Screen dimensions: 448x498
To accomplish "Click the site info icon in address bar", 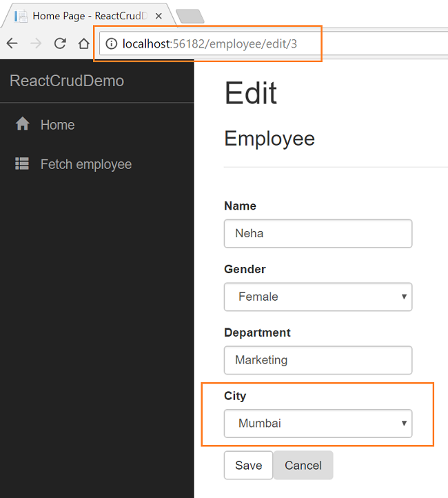I will 112,43.
